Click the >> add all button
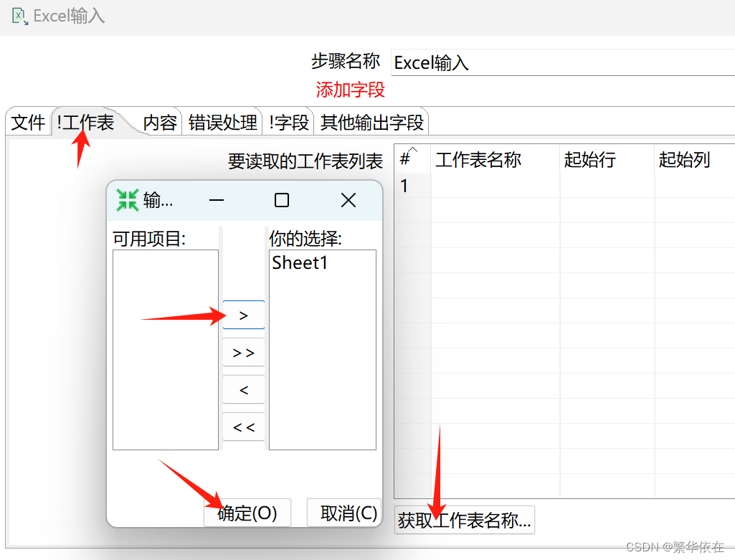Image resolution: width=735 pixels, height=560 pixels. click(x=244, y=352)
